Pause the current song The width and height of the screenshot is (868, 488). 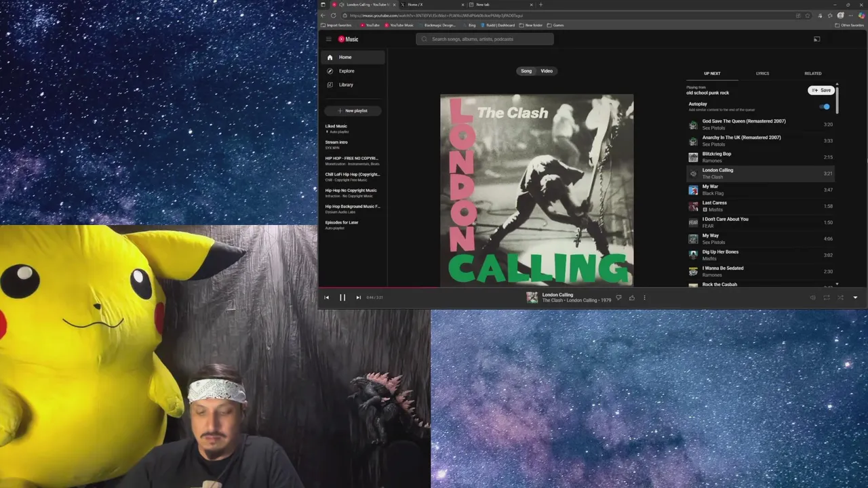[342, 298]
